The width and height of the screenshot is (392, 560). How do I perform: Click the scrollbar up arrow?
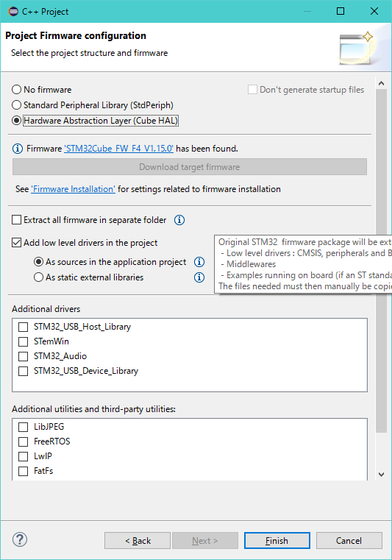coord(381,83)
